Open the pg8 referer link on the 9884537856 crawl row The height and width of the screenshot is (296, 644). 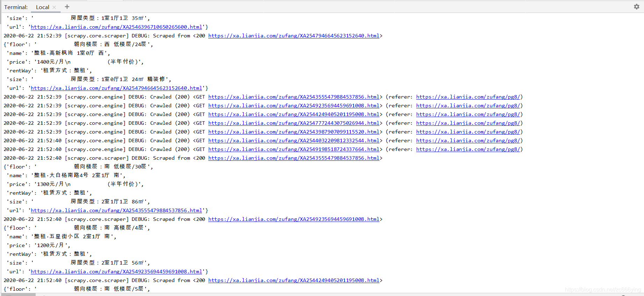(x=468, y=97)
